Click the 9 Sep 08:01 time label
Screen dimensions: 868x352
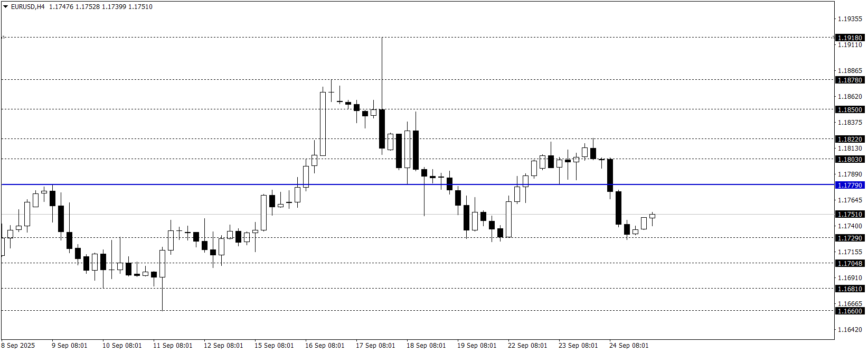click(x=70, y=346)
